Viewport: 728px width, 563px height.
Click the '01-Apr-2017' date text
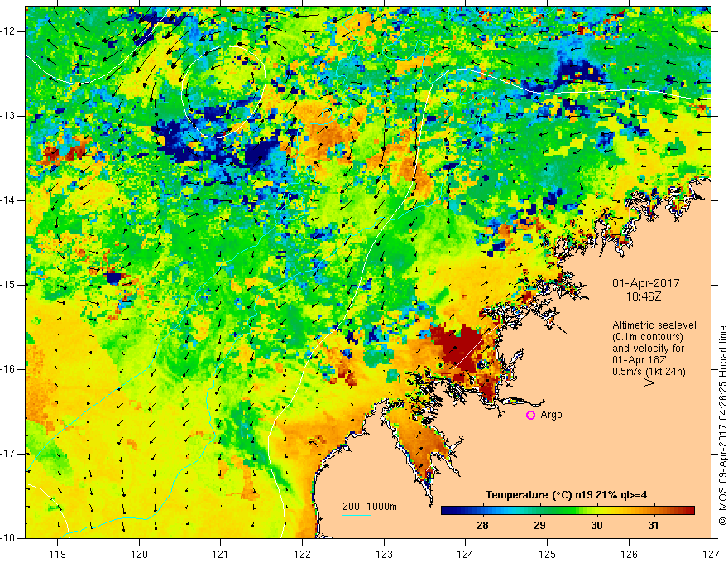point(646,283)
